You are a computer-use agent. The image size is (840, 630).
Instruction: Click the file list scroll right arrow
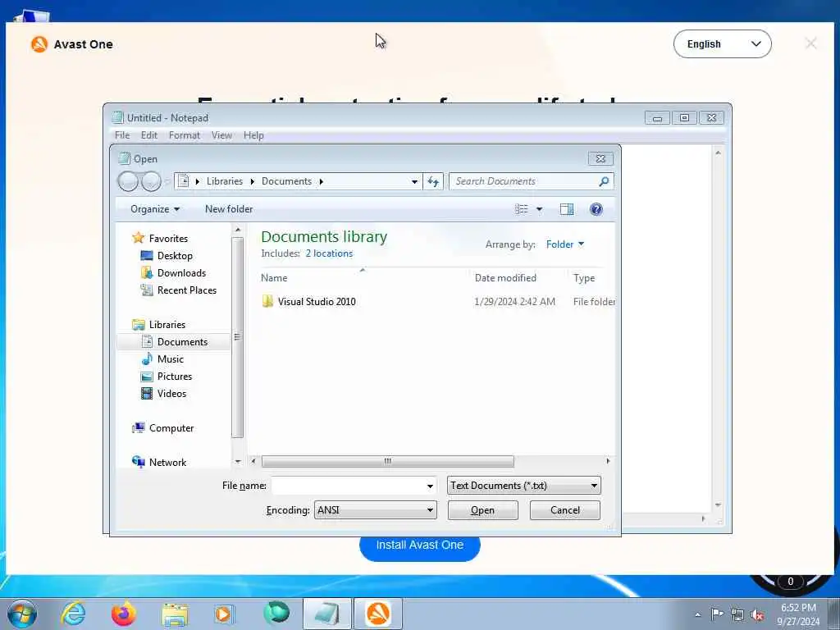click(x=608, y=461)
